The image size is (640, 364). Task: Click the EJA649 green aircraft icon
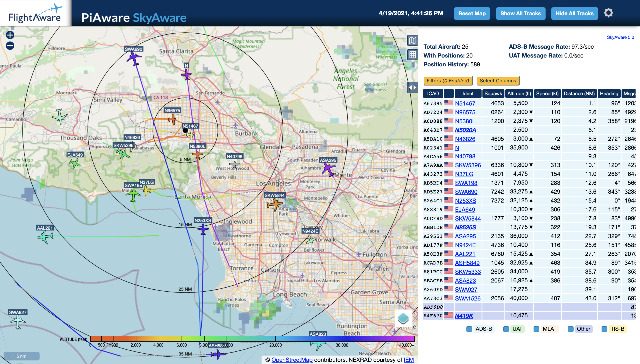(x=74, y=163)
